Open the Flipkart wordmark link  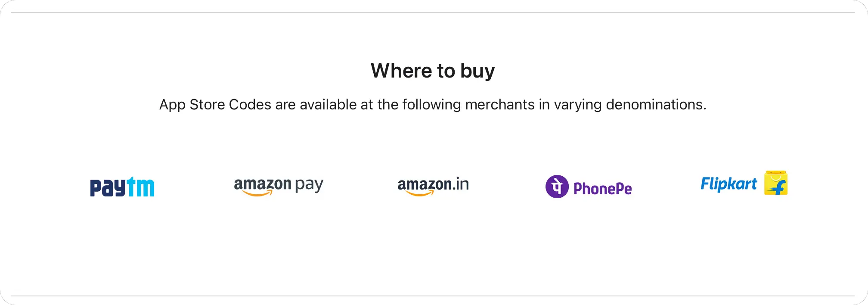728,184
